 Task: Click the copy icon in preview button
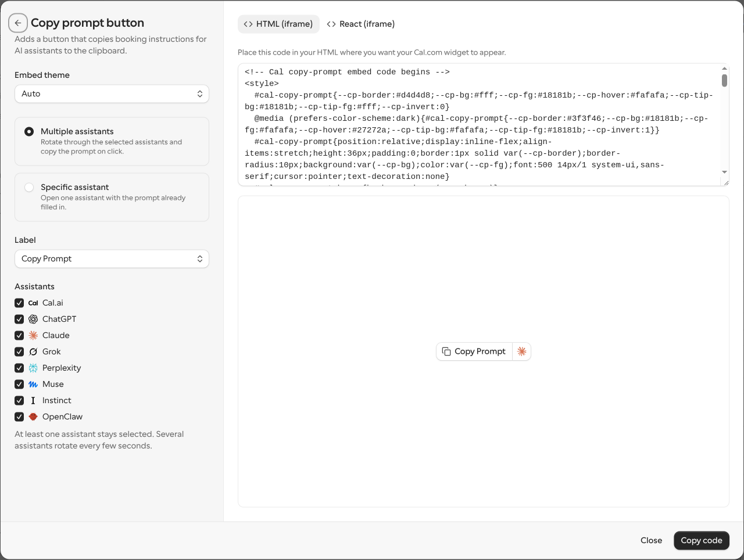[446, 351]
